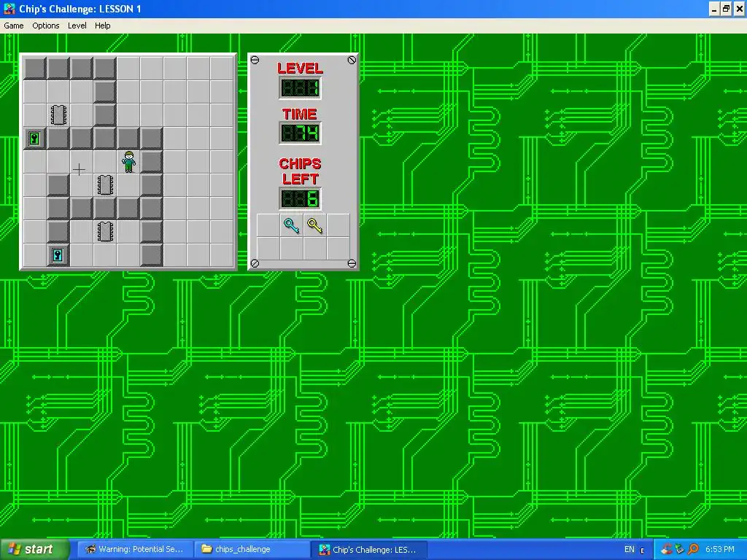747x560 pixels.
Task: Open the Help menu
Action: pyautogui.click(x=102, y=26)
